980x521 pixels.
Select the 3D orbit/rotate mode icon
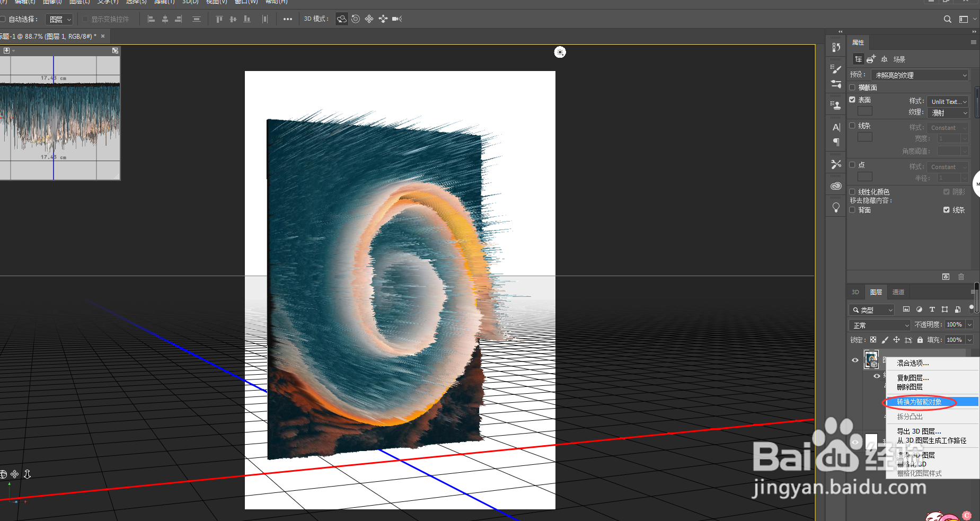[x=342, y=19]
